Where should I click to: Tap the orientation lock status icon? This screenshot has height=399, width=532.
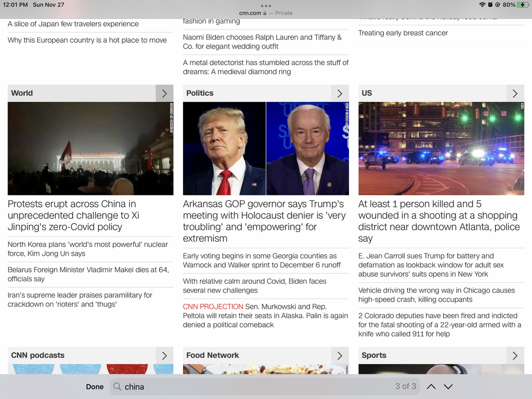498,5
